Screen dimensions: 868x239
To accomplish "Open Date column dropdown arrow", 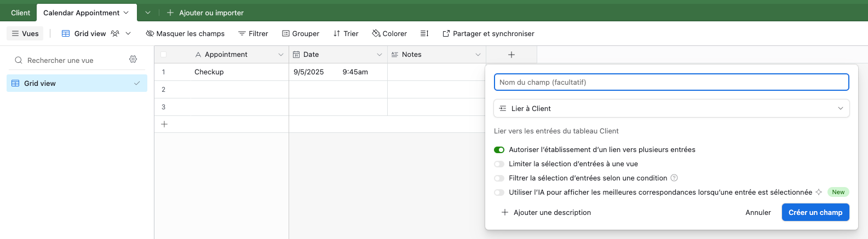I will pyautogui.click(x=379, y=55).
